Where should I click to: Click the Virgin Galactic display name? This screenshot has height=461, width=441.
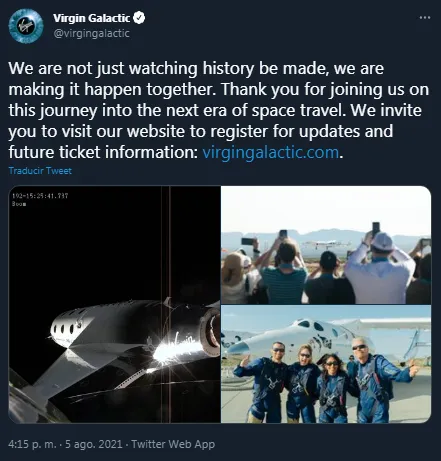(x=91, y=18)
